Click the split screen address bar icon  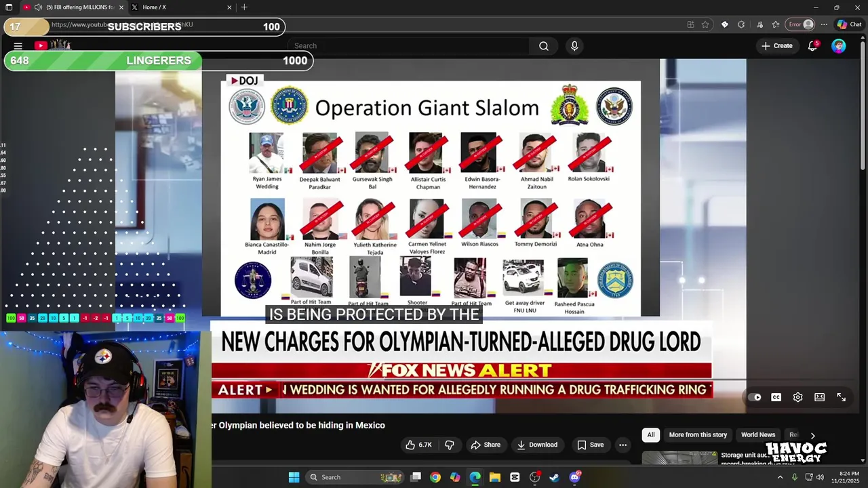coord(690,24)
